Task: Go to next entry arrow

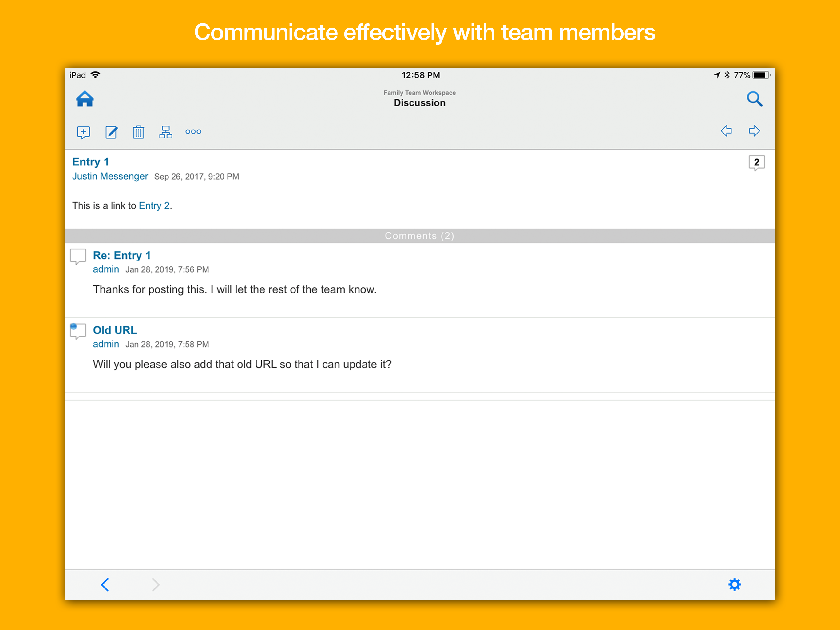Action: point(754,131)
